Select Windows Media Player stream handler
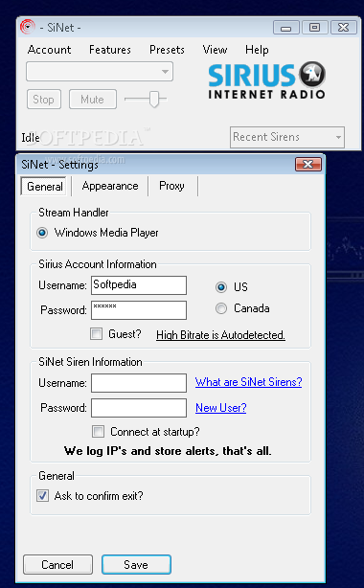Image resolution: width=364 pixels, height=588 pixels. (42, 233)
